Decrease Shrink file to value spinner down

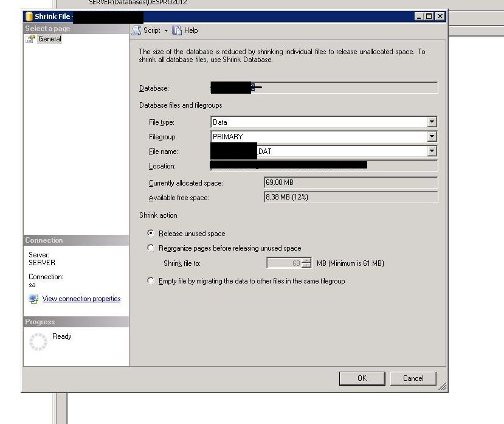[x=306, y=265]
